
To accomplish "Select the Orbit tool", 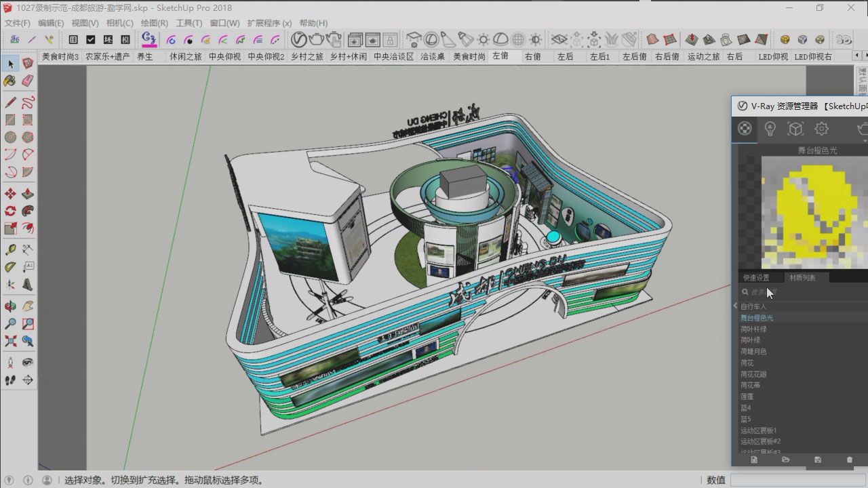I will (x=10, y=307).
